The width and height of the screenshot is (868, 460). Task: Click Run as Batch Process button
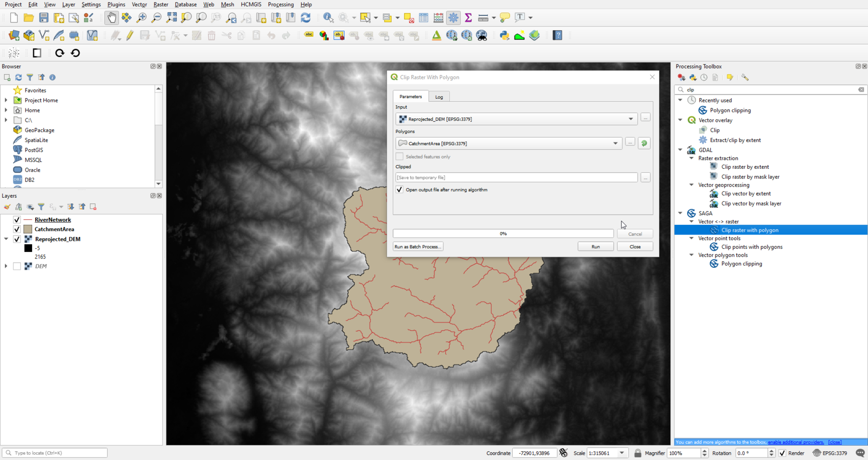click(x=418, y=246)
